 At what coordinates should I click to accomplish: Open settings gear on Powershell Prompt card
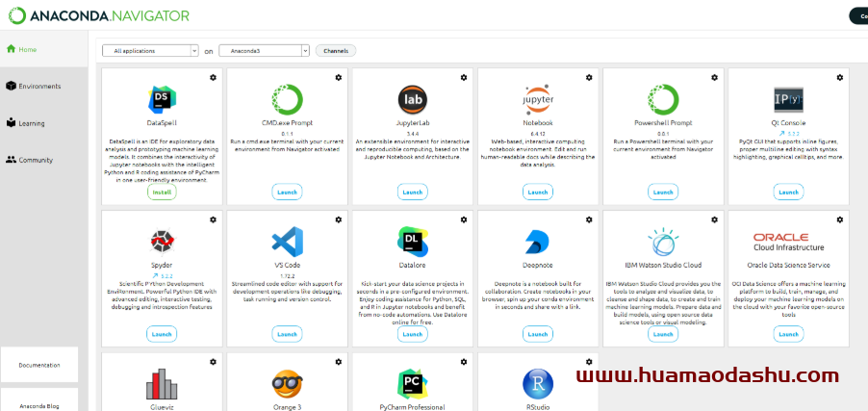[x=714, y=78]
